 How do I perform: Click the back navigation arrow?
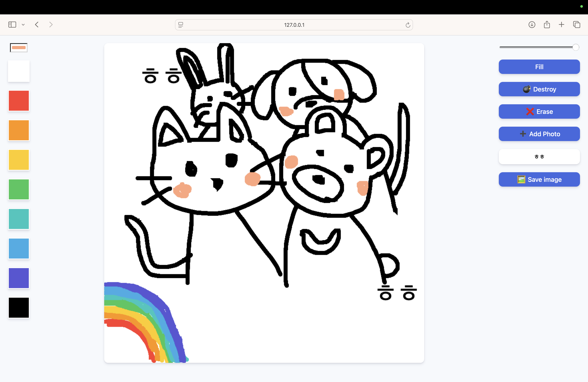pos(37,24)
